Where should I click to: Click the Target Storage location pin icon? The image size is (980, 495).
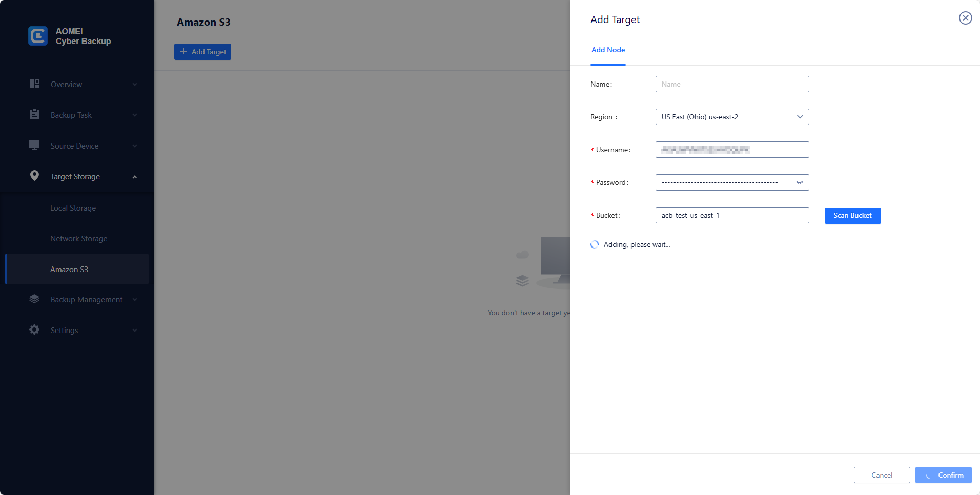(34, 176)
